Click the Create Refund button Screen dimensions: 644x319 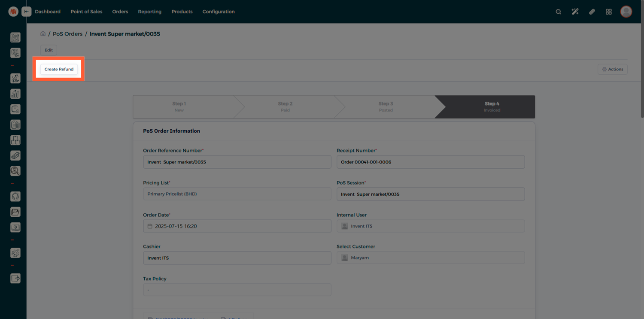click(x=59, y=69)
